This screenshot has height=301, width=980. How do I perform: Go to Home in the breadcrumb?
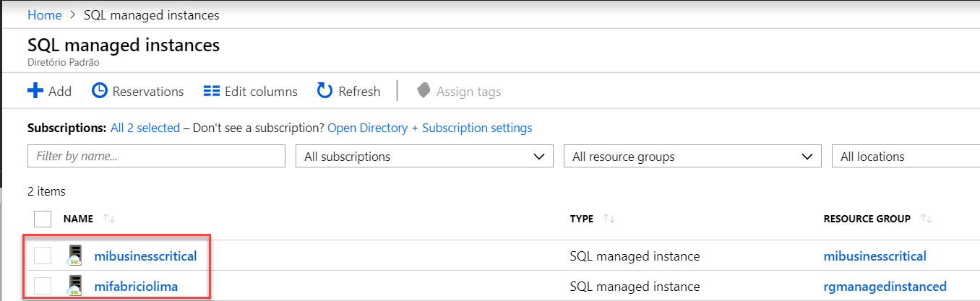[44, 15]
